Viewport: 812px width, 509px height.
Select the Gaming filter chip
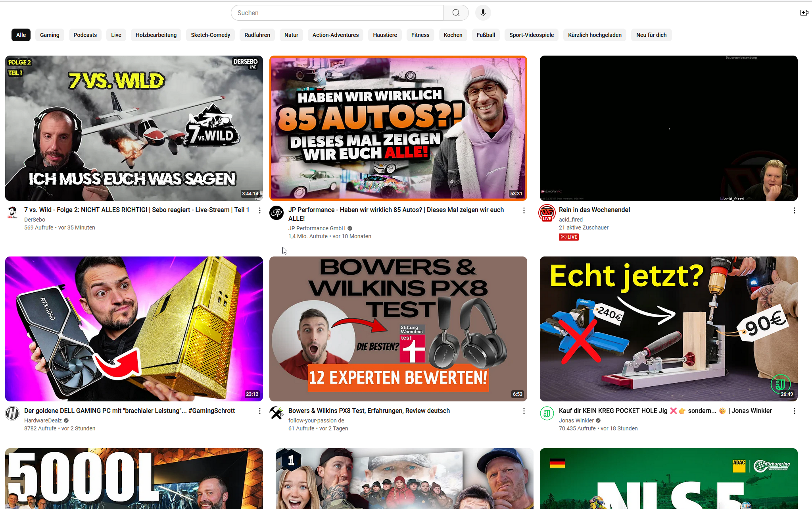(x=50, y=35)
